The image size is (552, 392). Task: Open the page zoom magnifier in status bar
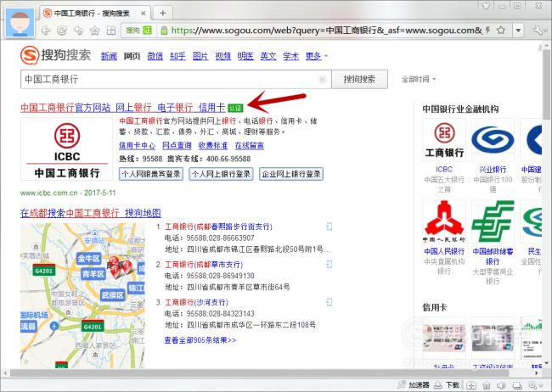coord(534,385)
